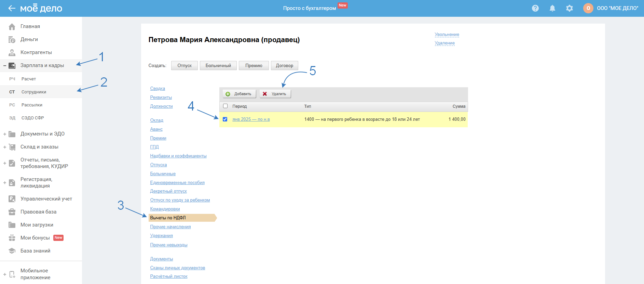Image resolution: width=644 pixels, height=284 pixels.
Task: Expand Отчеты, письма, требования, КУДИР section
Action: (x=5, y=163)
